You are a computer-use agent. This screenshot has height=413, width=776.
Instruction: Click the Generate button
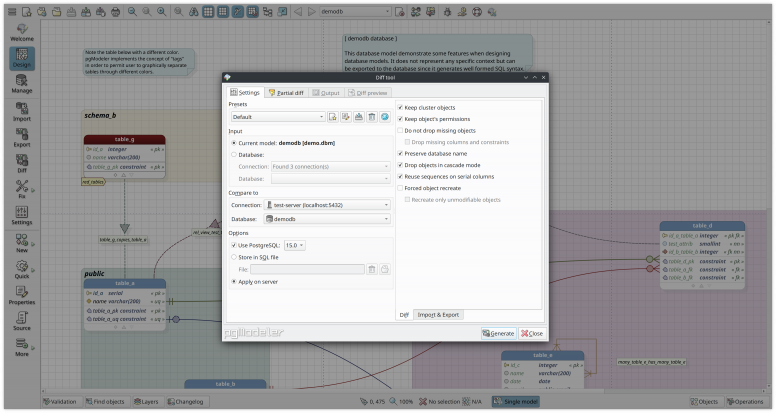point(498,333)
